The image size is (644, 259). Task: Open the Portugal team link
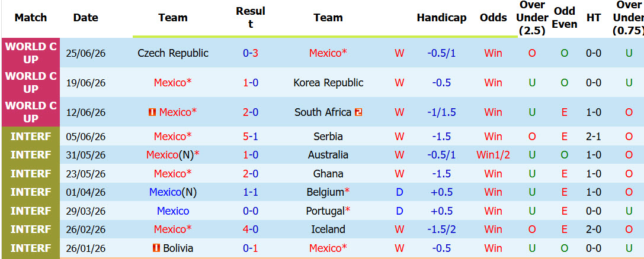325,211
